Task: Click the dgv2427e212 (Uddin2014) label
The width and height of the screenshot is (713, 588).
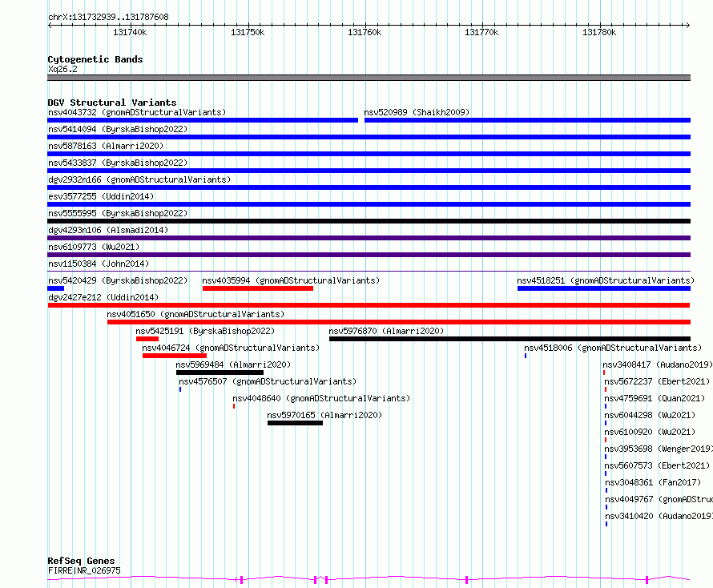Action: click(103, 297)
